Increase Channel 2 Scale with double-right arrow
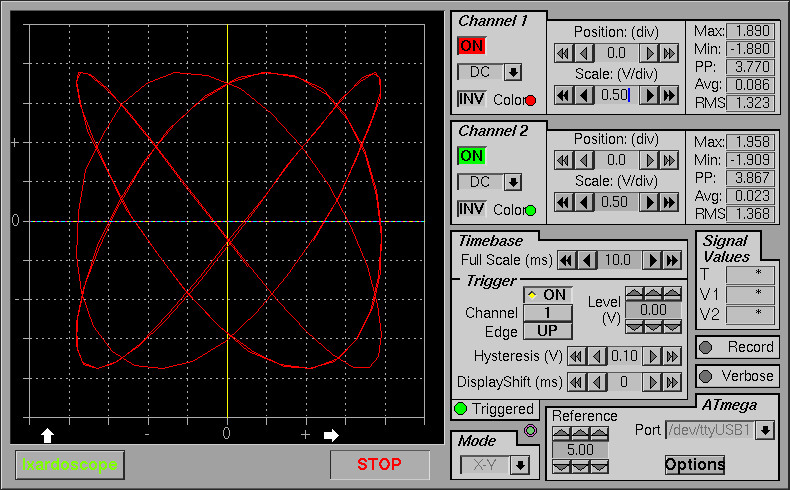The width and height of the screenshot is (790, 490). coord(669,202)
